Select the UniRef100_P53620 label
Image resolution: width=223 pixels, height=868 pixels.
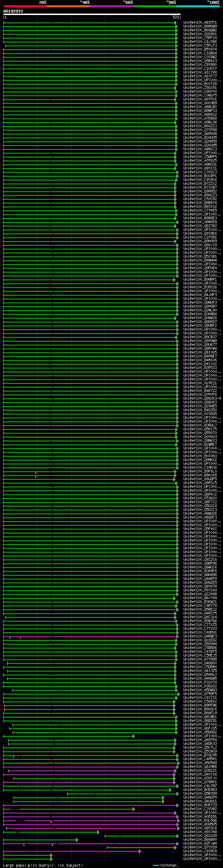click(200, 498)
